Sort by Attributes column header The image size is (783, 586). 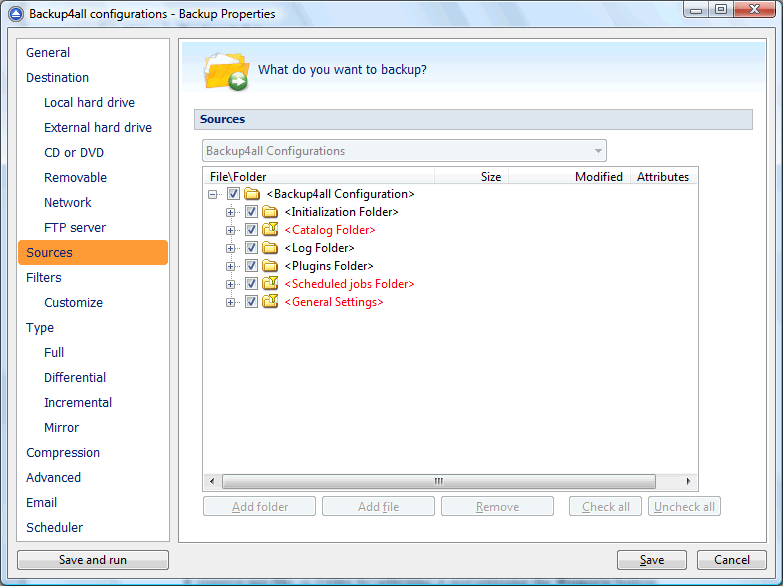click(664, 176)
